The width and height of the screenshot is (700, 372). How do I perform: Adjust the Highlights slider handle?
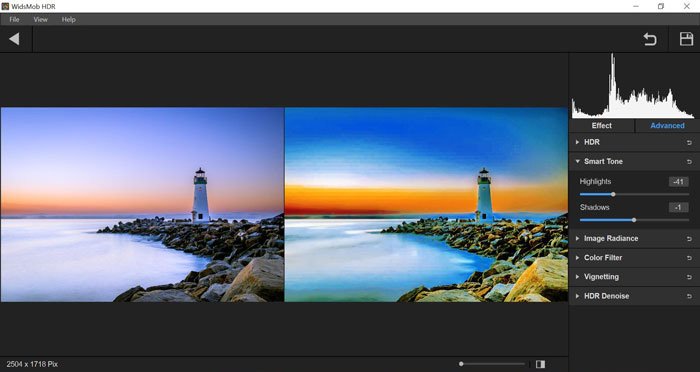613,194
